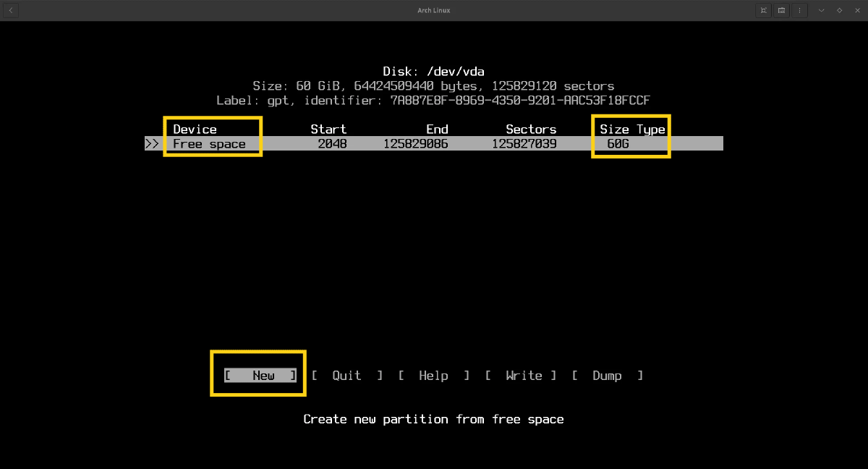The width and height of the screenshot is (868, 469).
Task: Maximize the Arch Linux window
Action: 839,10
